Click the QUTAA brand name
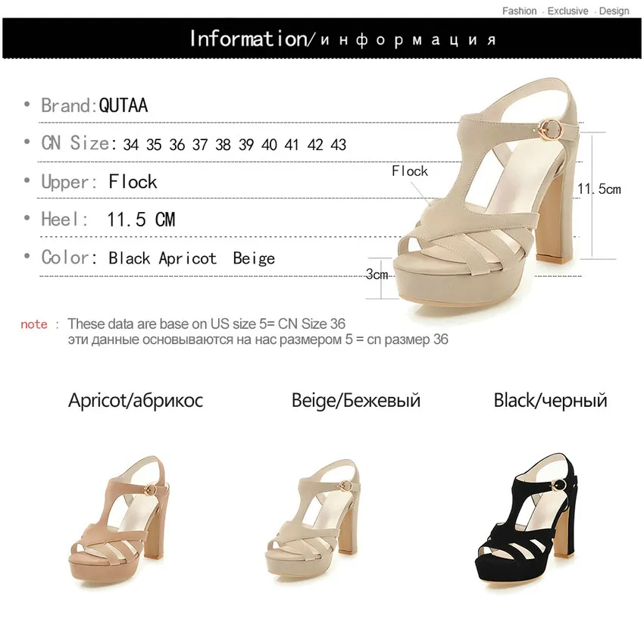 123,105
